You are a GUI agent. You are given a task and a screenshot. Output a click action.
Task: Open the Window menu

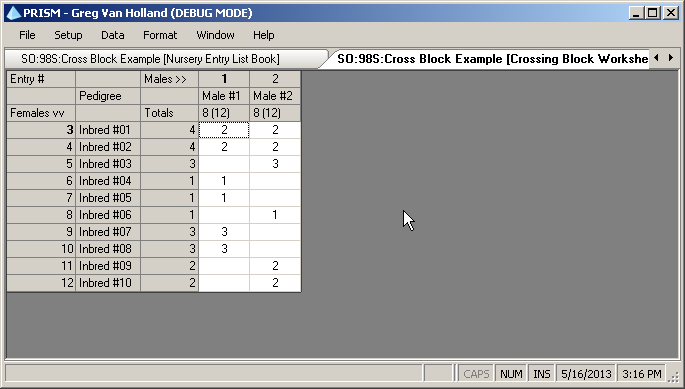tap(215, 35)
